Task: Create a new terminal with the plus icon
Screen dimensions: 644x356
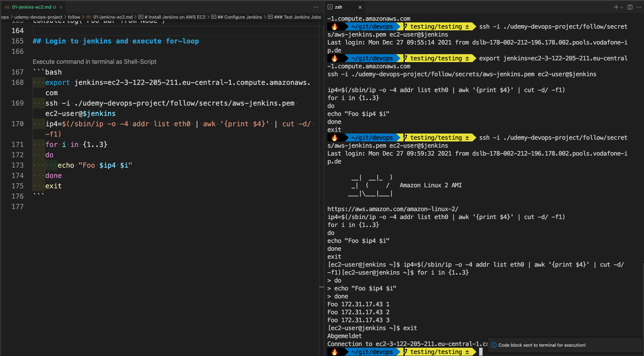Action: pyautogui.click(x=616, y=7)
